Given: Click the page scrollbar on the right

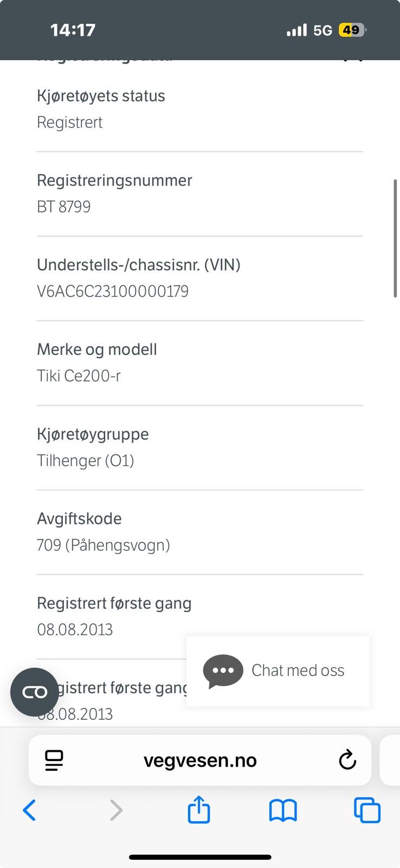Looking at the screenshot, I should point(395,238).
